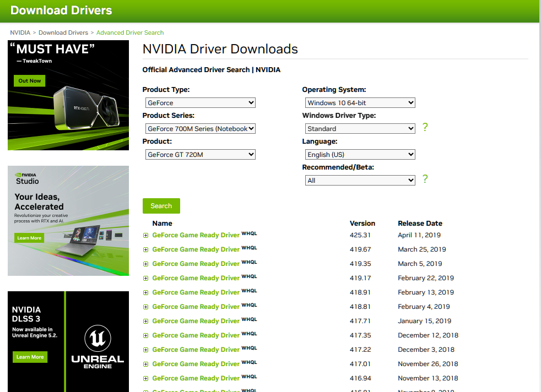Viewport: 541px width, 392px height.
Task: Open Game Ready Driver released November 26, 2018
Action: click(x=196, y=364)
